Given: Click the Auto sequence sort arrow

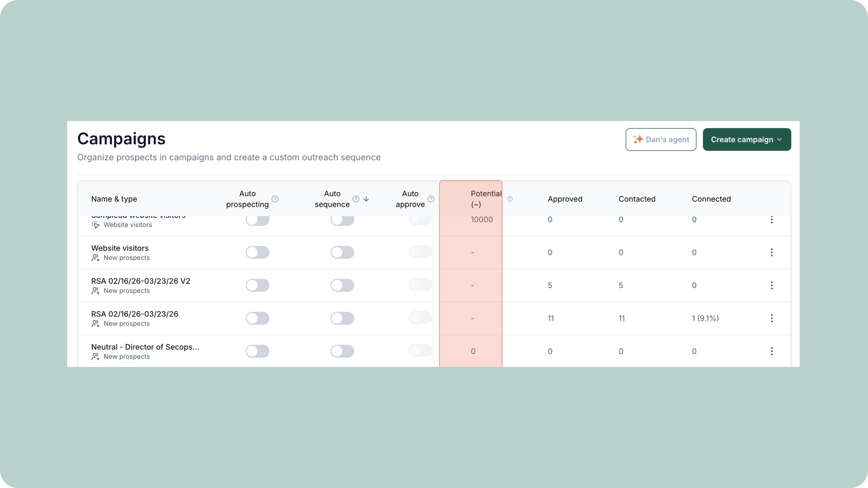Looking at the screenshot, I should (x=366, y=199).
